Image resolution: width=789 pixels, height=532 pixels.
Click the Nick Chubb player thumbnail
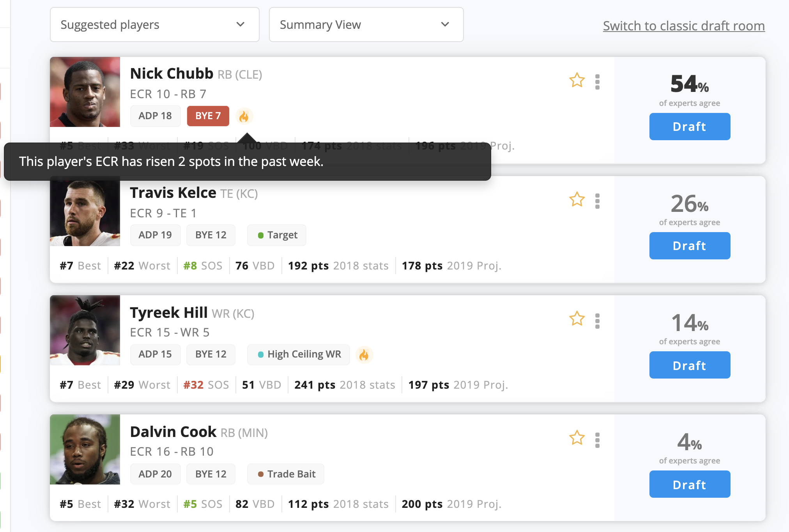coord(85,93)
